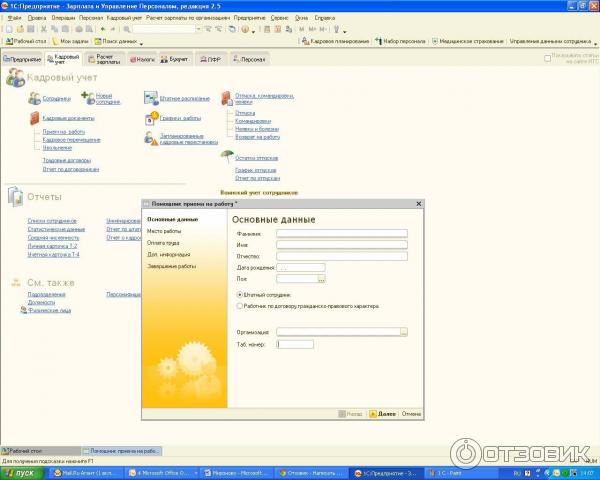Select the Штатный сотрудник radio button
The width and height of the screenshot is (600, 480).
(240, 295)
